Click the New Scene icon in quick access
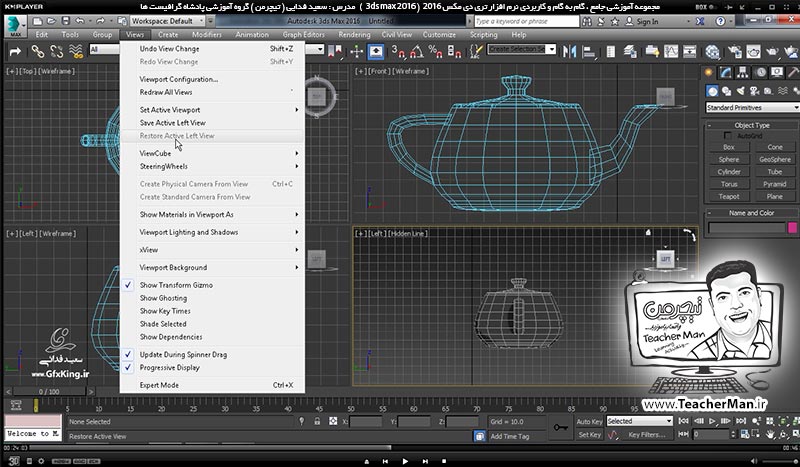This screenshot has width=800, height=467. [37, 21]
